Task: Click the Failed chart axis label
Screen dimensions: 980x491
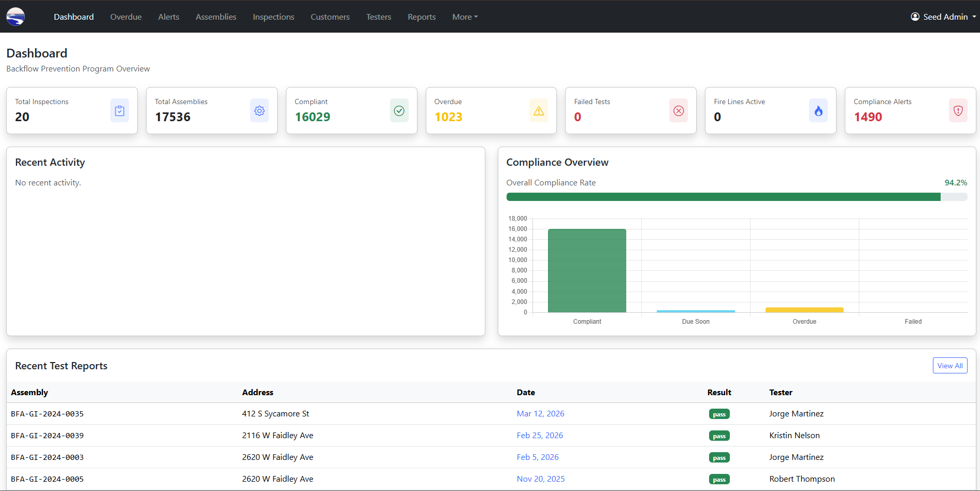Action: click(913, 322)
